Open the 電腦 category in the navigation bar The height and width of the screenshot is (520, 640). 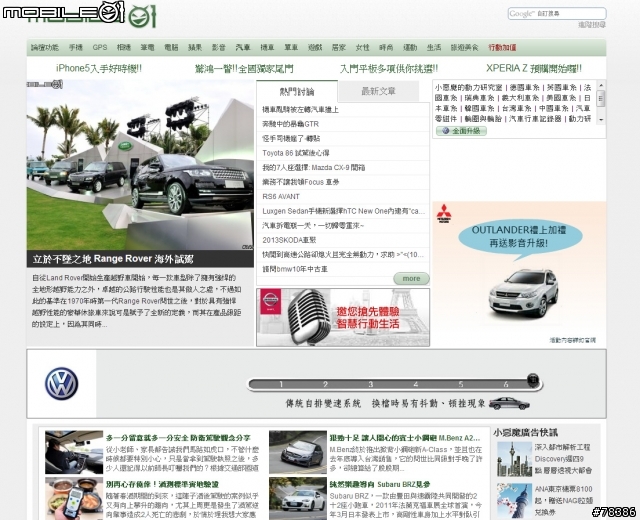coord(171,48)
